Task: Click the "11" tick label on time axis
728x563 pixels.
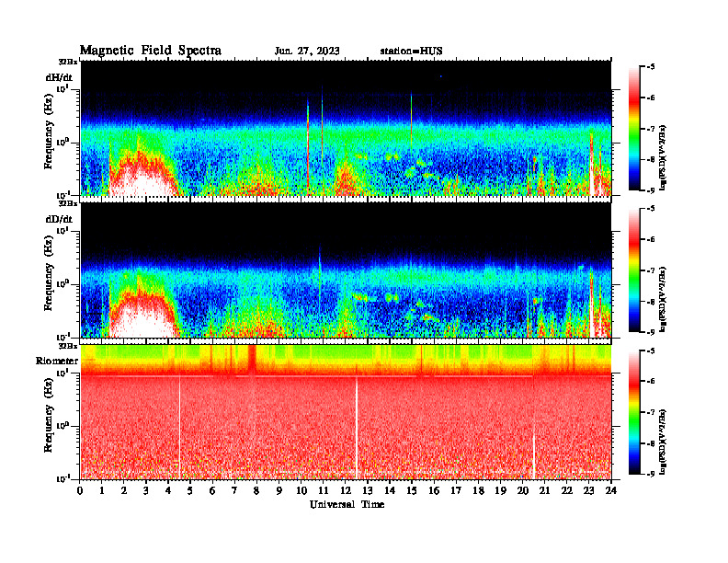Action: click(x=324, y=490)
